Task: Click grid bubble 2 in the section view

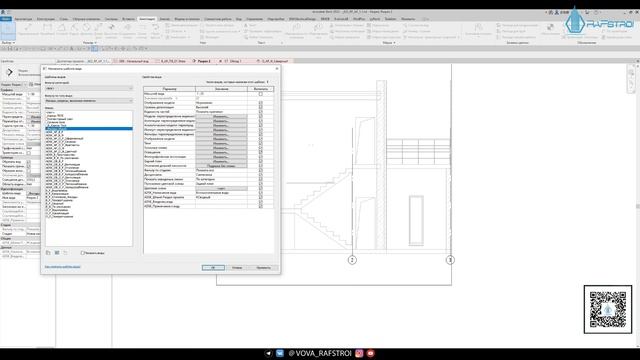Action: click(352, 260)
